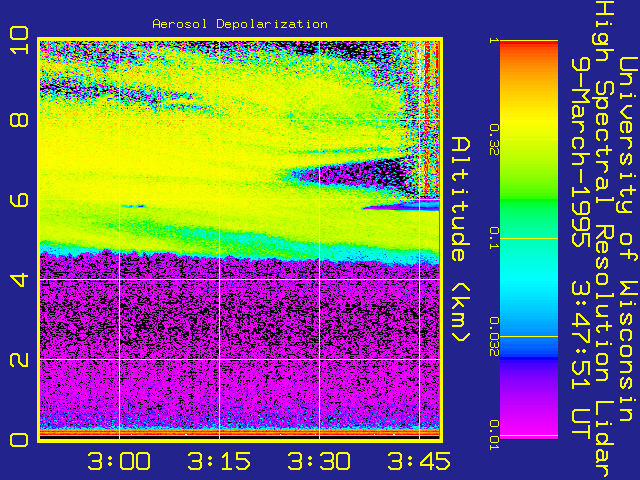This screenshot has width=640, height=480.
Task: Click the '0.32' colorbar tick label
Action: pos(493,140)
